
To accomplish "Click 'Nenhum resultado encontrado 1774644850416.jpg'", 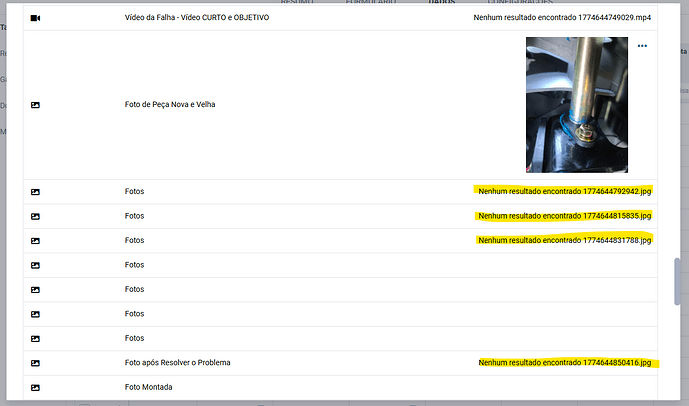I will [565, 363].
